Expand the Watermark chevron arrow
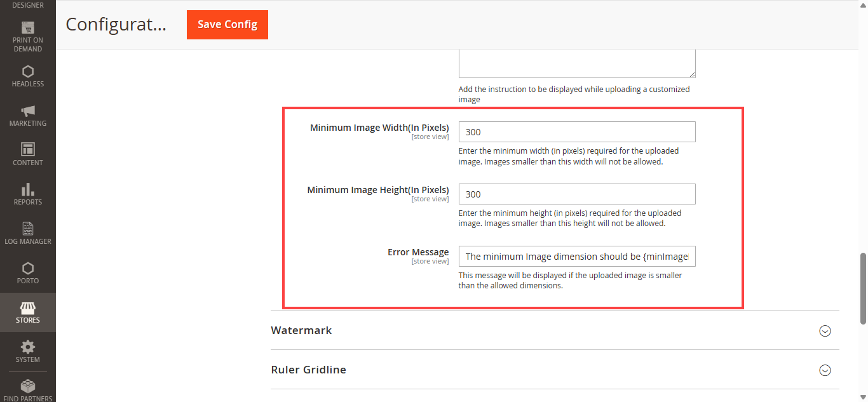 pos(825,331)
